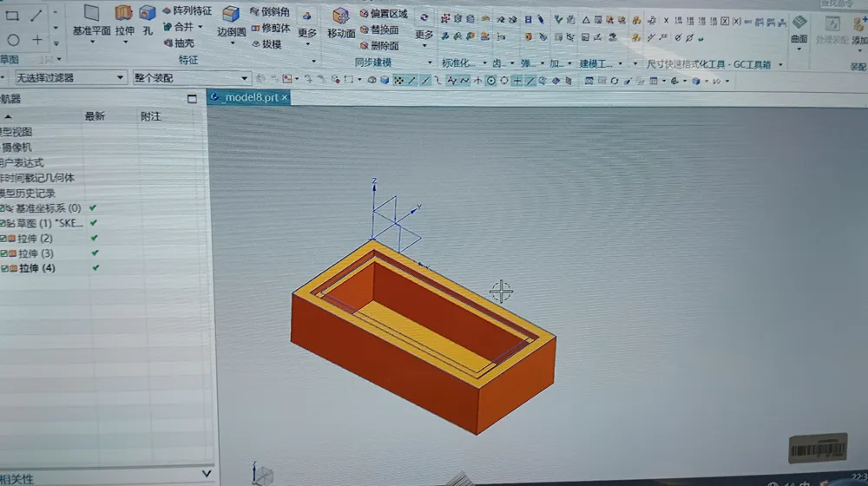Toggle checkbox for 基准坐标系 (0)
The height and width of the screenshot is (486, 868).
click(x=3, y=208)
